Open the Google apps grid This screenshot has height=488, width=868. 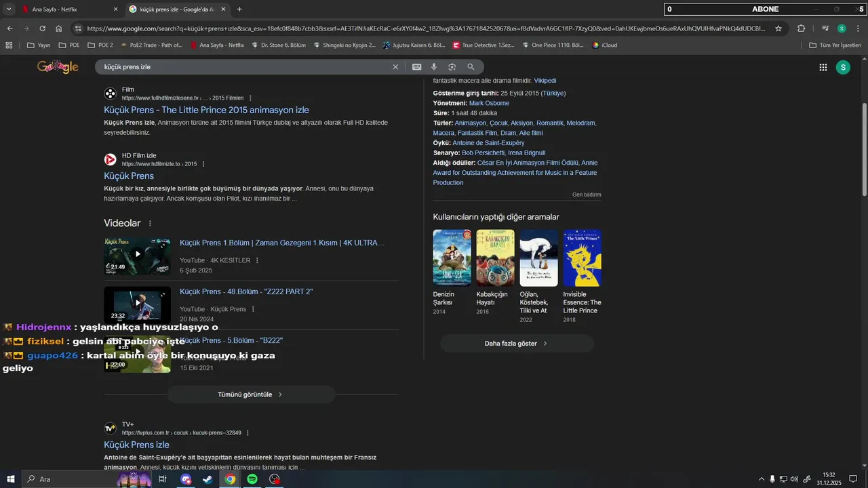[x=823, y=67]
